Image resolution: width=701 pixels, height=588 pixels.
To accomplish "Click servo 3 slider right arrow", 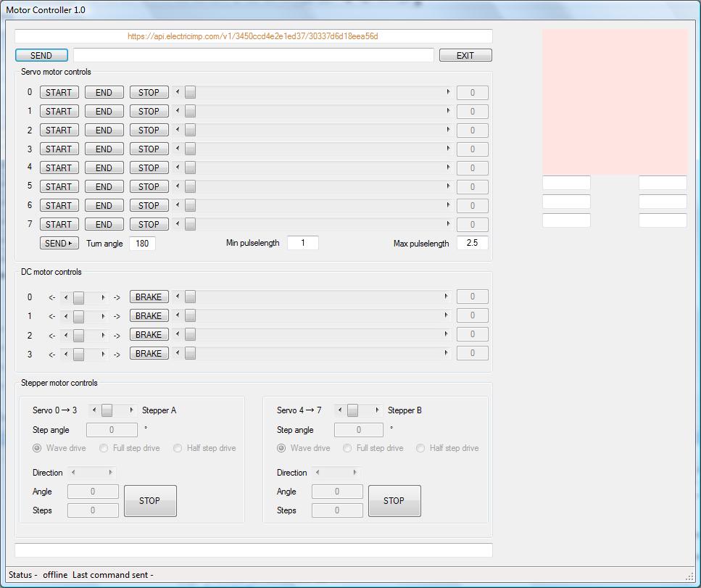I will click(448, 149).
